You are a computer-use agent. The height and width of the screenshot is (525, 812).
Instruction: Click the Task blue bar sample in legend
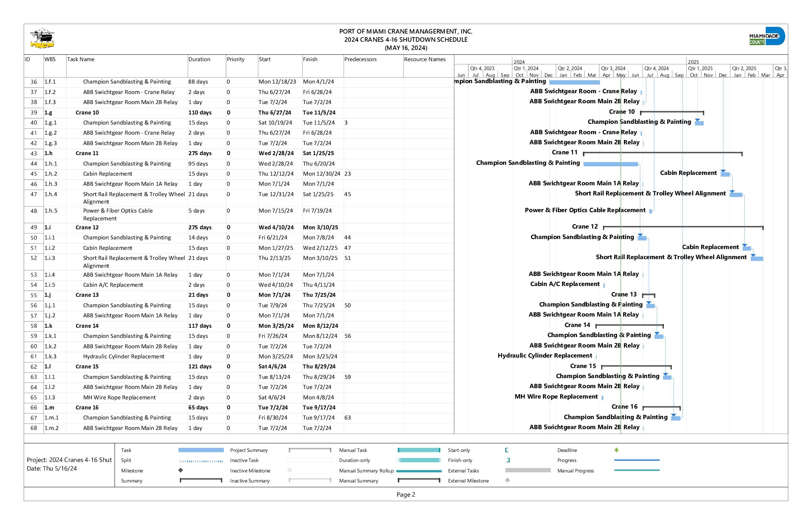click(201, 450)
